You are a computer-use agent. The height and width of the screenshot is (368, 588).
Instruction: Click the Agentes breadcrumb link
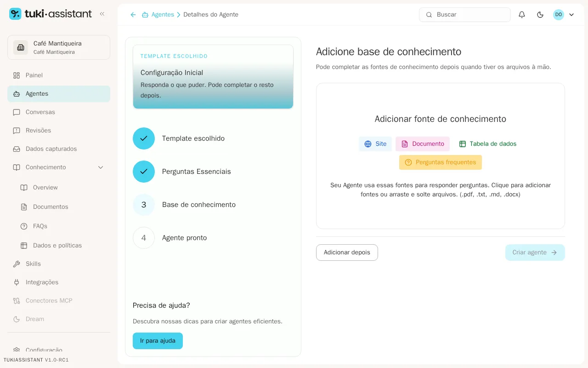coord(158,15)
